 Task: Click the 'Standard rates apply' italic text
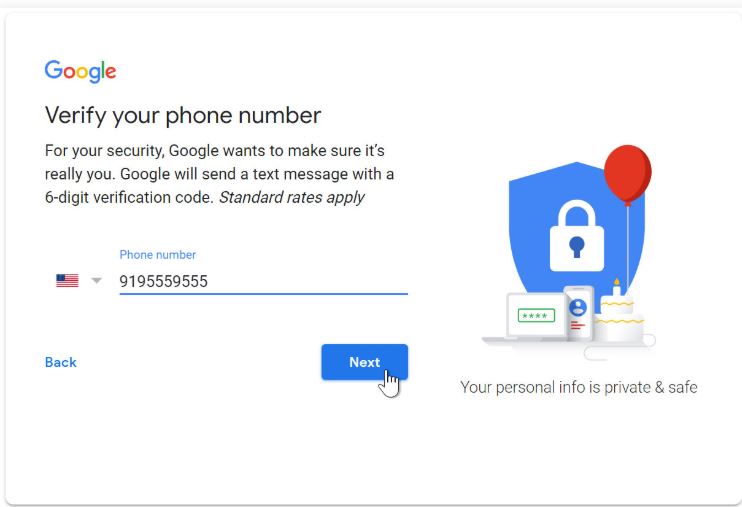tap(292, 197)
